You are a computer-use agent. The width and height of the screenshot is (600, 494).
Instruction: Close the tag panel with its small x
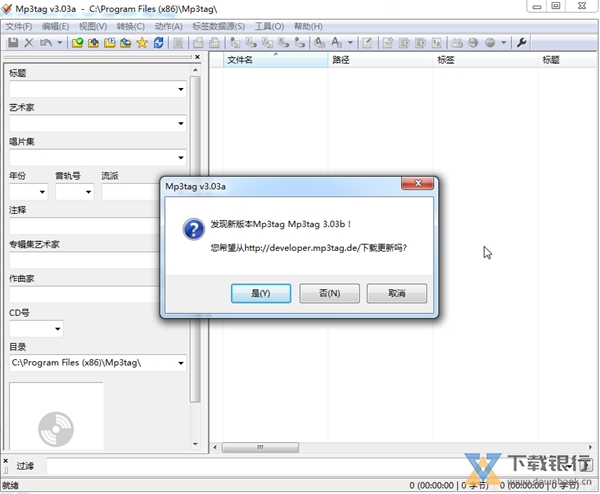(x=197, y=57)
